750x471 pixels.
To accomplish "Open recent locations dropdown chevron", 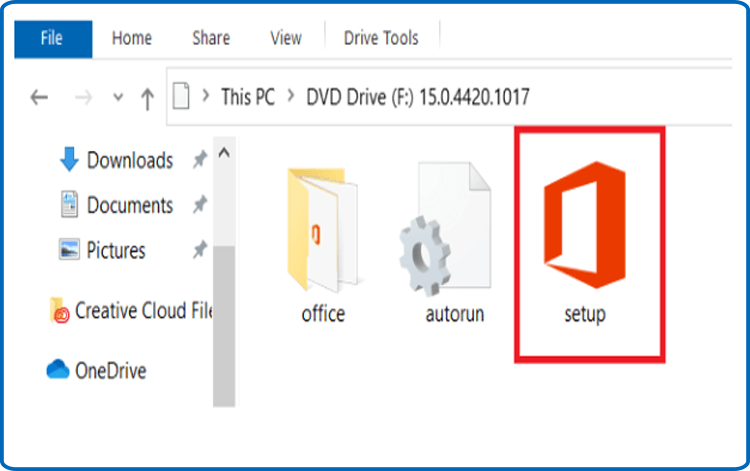I will coord(118,98).
